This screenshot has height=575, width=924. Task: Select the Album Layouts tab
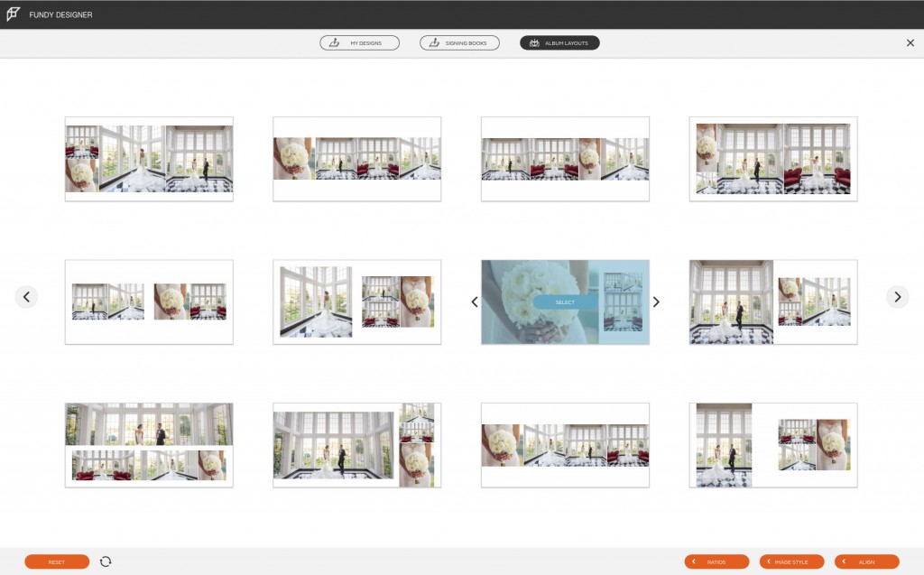coord(559,42)
